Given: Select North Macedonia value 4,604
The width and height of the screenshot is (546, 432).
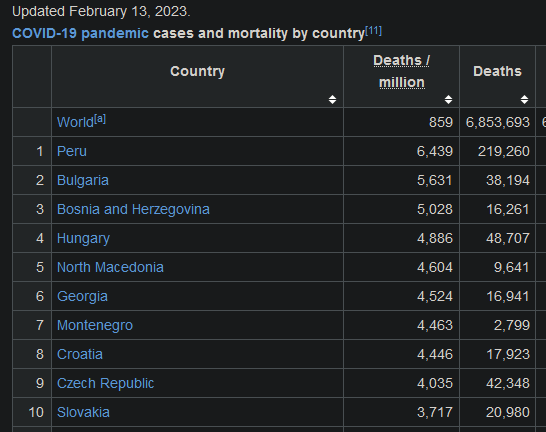Looking at the screenshot, I should pyautogui.click(x=435, y=267).
